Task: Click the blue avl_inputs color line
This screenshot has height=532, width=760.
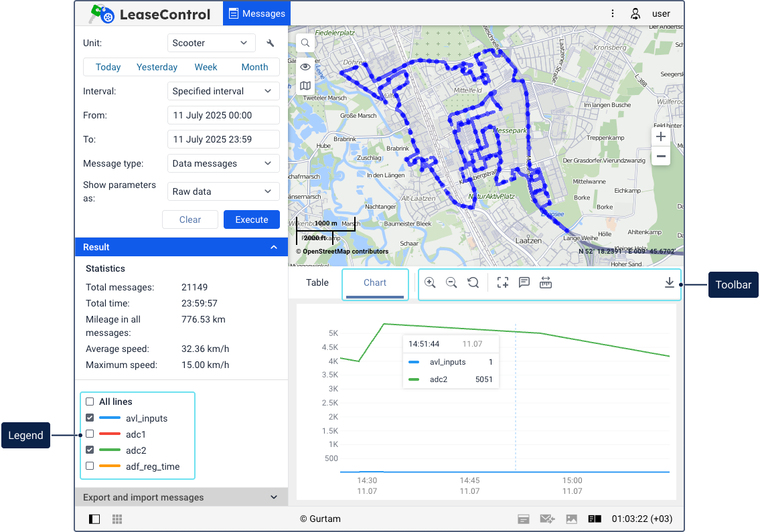Action: click(x=110, y=418)
